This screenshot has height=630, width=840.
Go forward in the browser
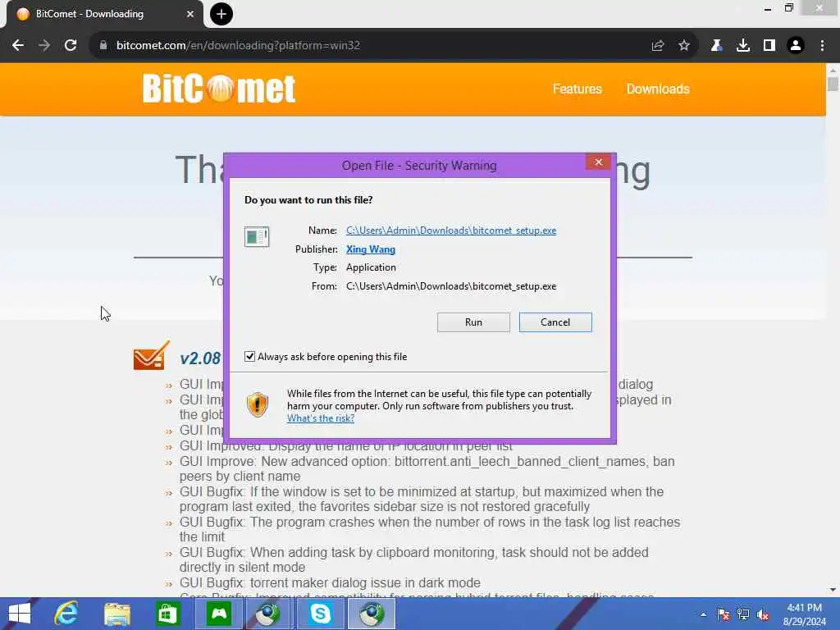44,46
